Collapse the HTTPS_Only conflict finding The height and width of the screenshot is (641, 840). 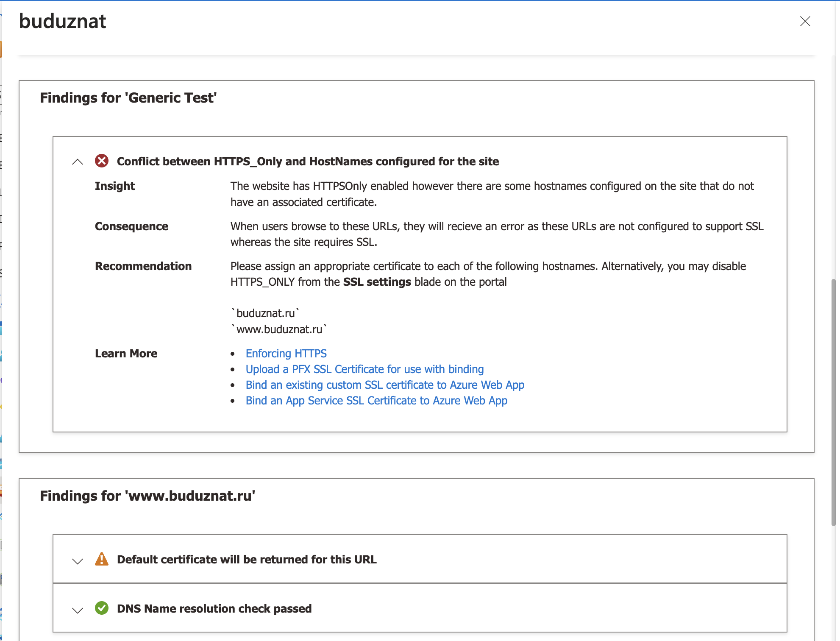pyautogui.click(x=77, y=162)
